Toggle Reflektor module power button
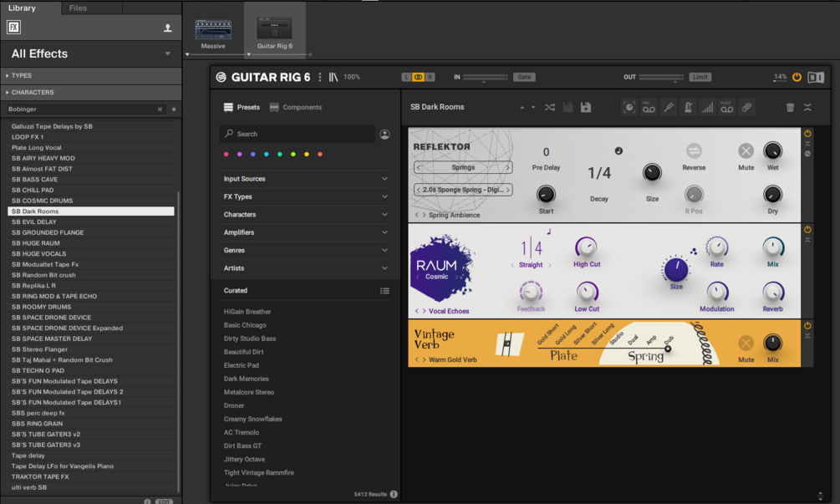 pos(807,133)
